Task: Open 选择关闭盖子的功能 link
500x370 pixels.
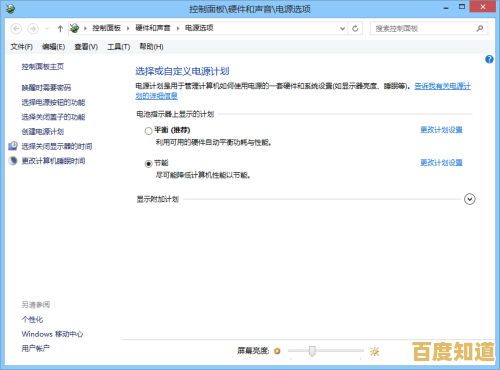Action: (x=53, y=117)
